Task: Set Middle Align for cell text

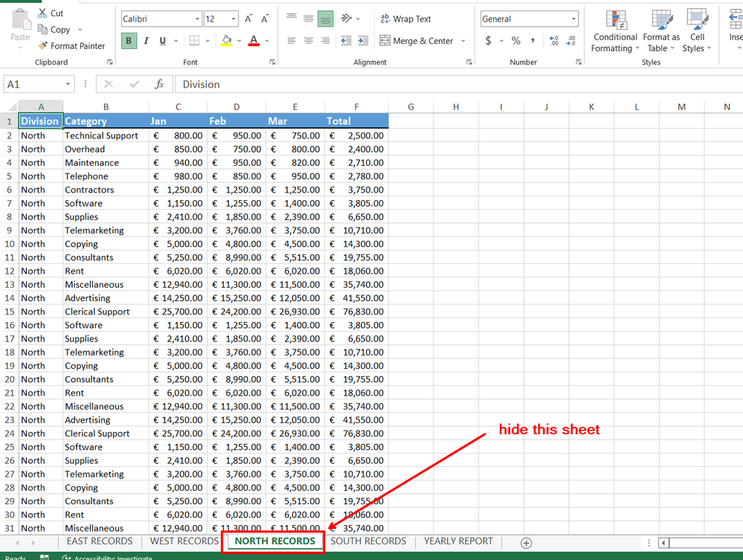Action: 309,19
